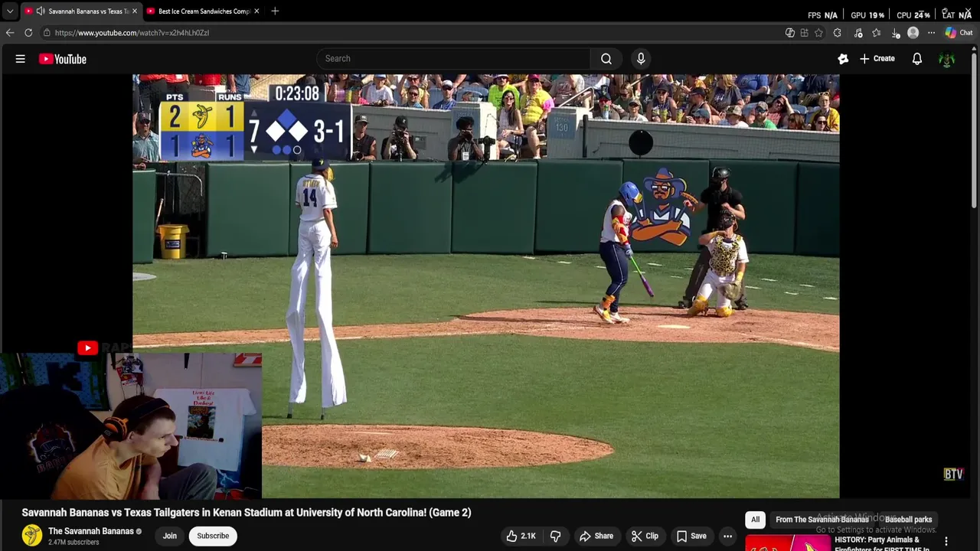Viewport: 980px width, 551px height.
Task: Like the video with 2.1K likes
Action: coord(521,536)
